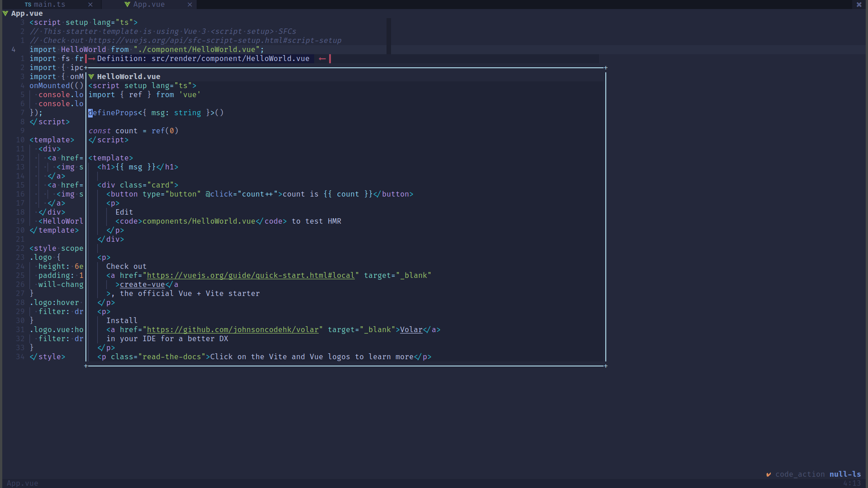Screen dimensions: 868x488
Task: Click the null-ls label in status area
Action: click(x=845, y=474)
